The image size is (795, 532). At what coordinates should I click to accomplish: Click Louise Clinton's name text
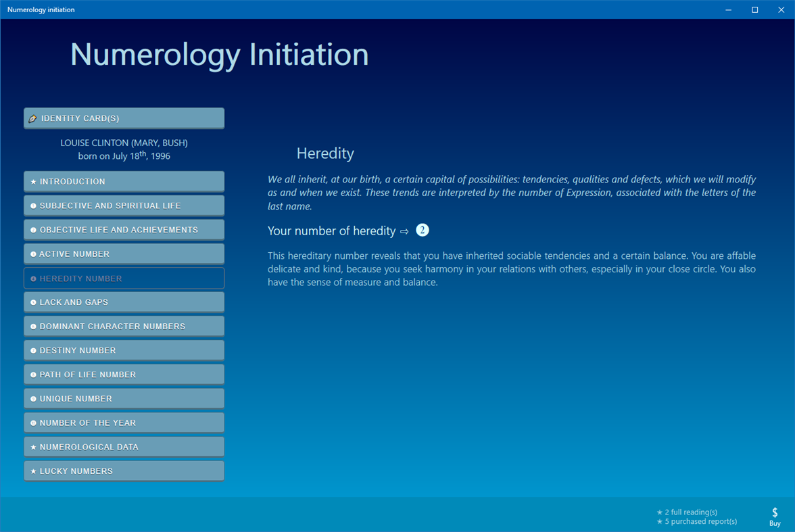tap(124, 143)
